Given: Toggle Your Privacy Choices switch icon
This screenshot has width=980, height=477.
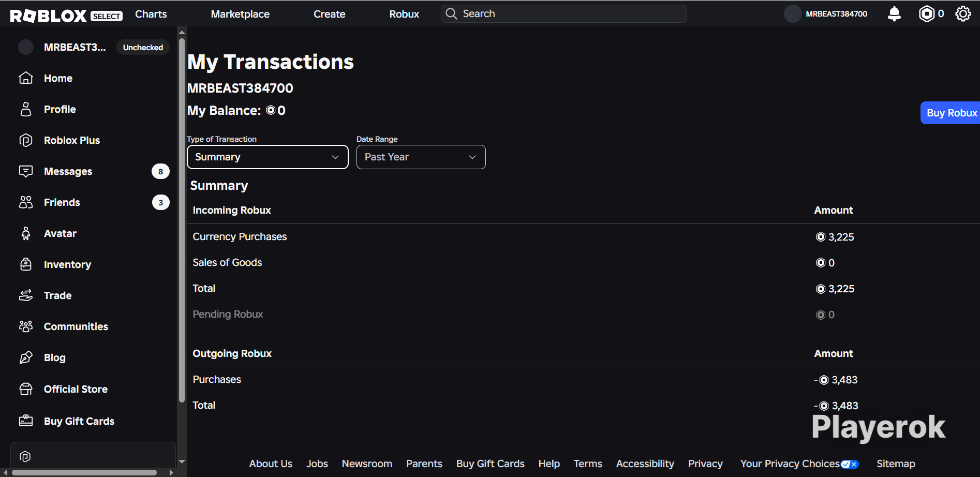Looking at the screenshot, I should coord(850,464).
